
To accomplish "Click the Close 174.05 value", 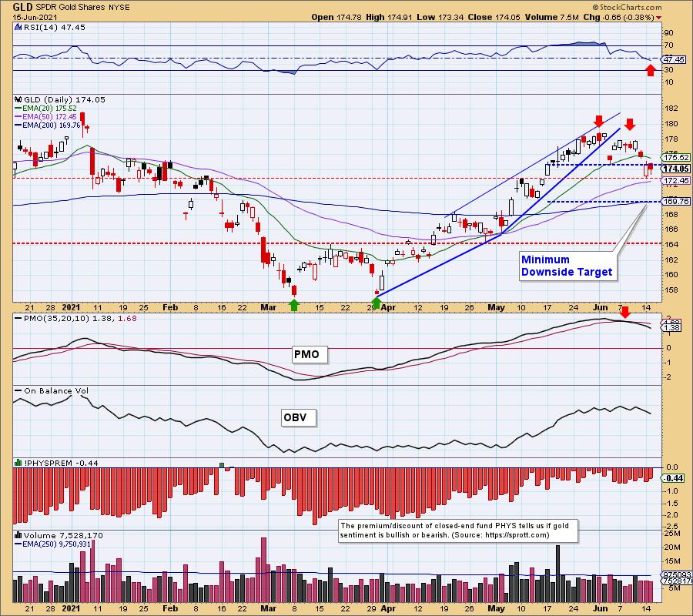I will click(494, 17).
